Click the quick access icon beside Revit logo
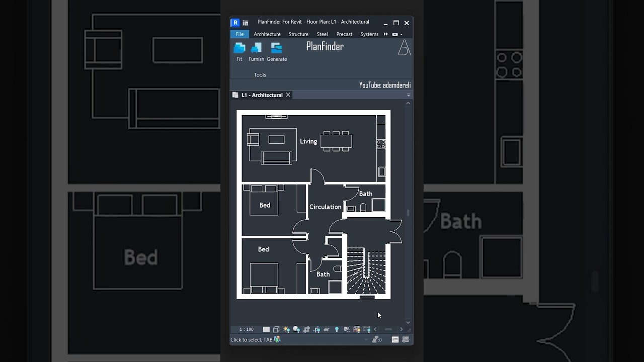 (246, 23)
